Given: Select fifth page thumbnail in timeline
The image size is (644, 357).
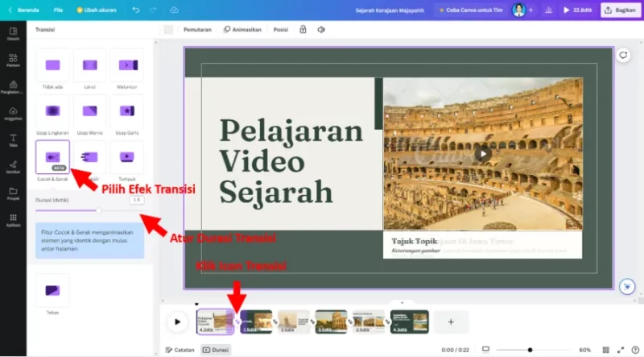Looking at the screenshot, I should pyautogui.click(x=369, y=322).
